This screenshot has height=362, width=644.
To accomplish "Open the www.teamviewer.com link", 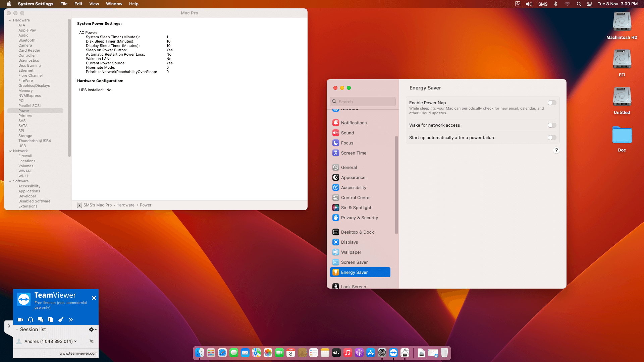I will point(78,353).
